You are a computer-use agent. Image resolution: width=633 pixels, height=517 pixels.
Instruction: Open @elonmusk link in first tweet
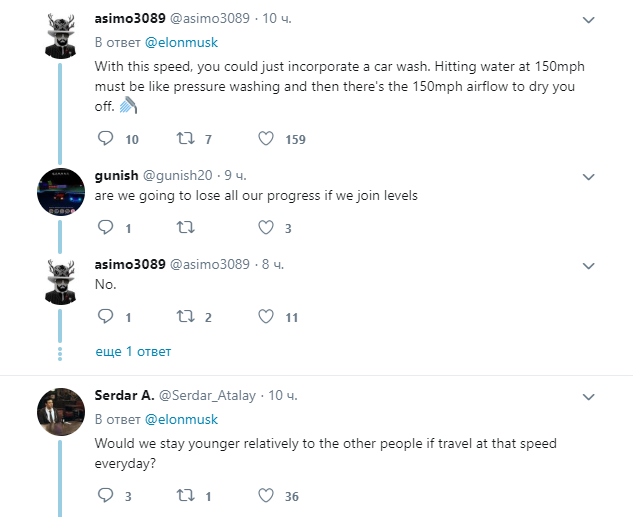(181, 43)
